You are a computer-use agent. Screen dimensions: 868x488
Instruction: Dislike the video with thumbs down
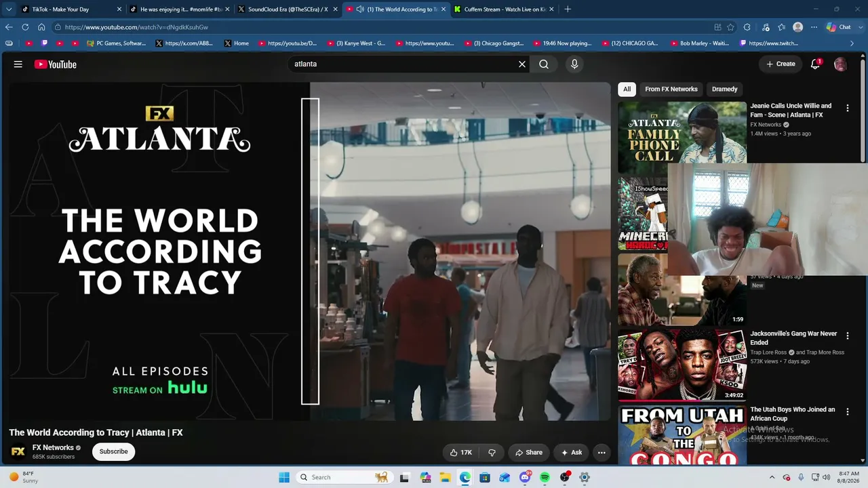point(492,452)
